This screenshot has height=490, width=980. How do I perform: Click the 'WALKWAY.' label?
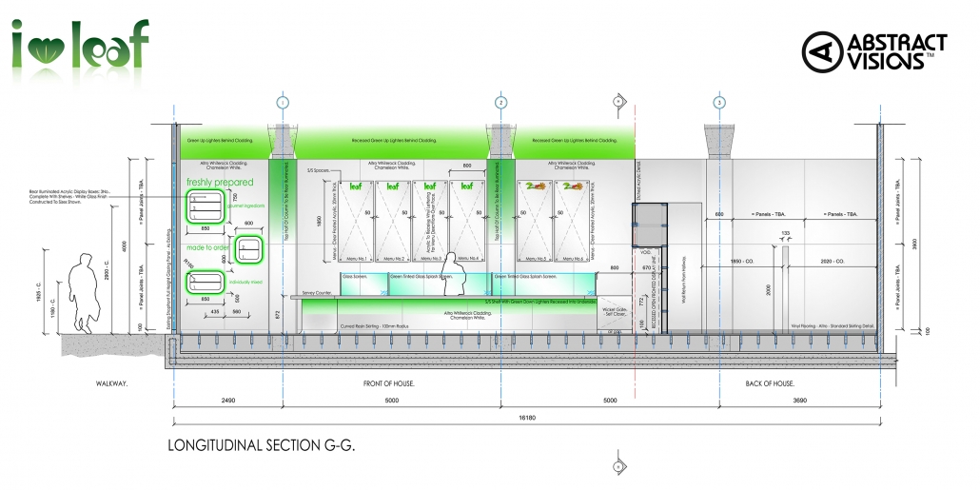click(x=112, y=382)
